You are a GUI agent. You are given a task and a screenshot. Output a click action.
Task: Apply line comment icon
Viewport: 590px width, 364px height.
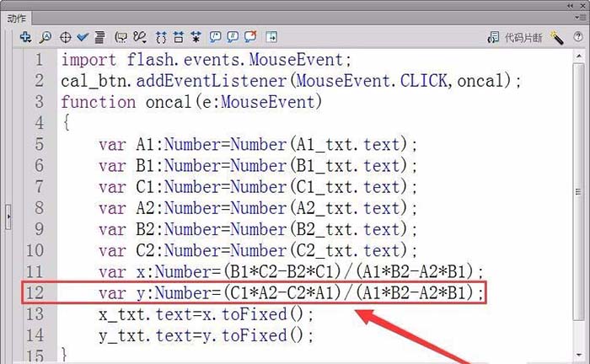pyautogui.click(x=233, y=37)
